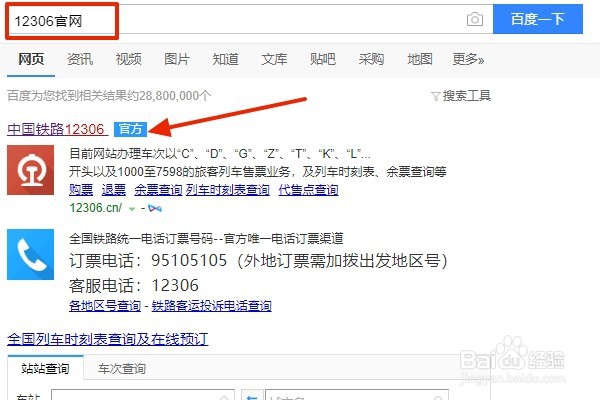Screen dimensions: 600x400
Task: Click the 客服电话 12306 text
Action: click(x=134, y=286)
